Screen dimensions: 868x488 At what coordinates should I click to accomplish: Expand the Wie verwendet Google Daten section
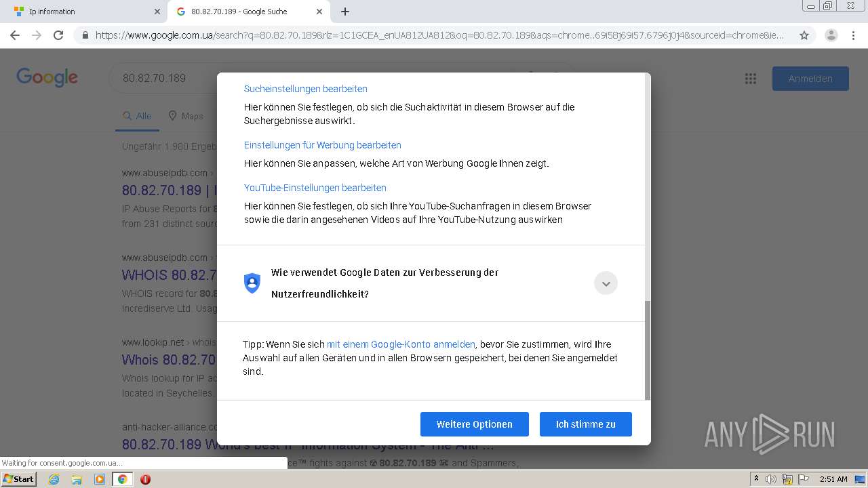pyautogui.click(x=606, y=283)
